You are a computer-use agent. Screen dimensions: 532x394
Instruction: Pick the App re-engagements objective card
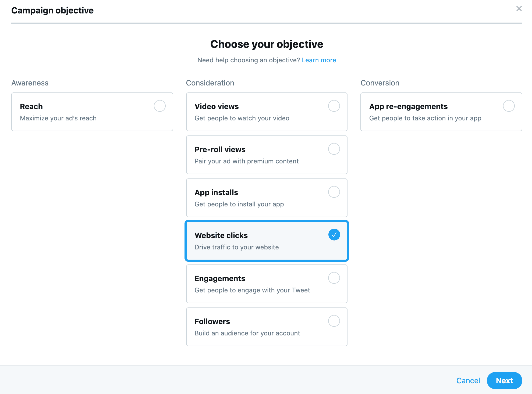pyautogui.click(x=441, y=112)
